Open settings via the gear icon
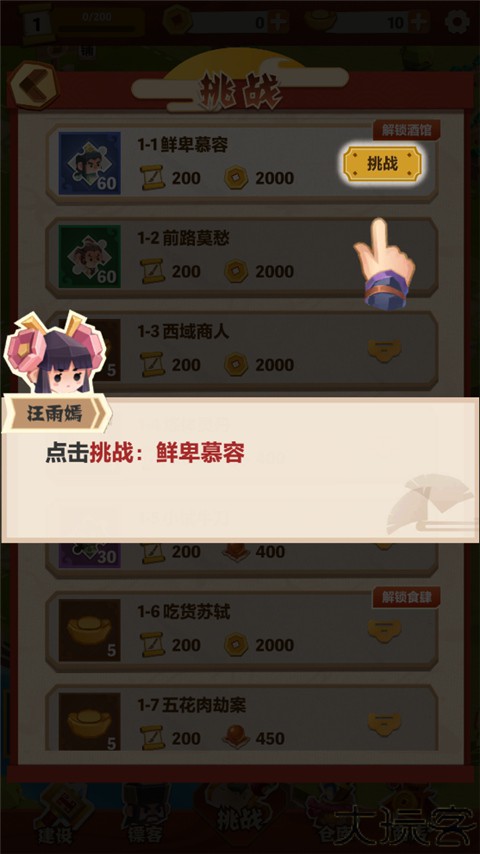Image resolution: width=480 pixels, height=854 pixels. click(457, 22)
